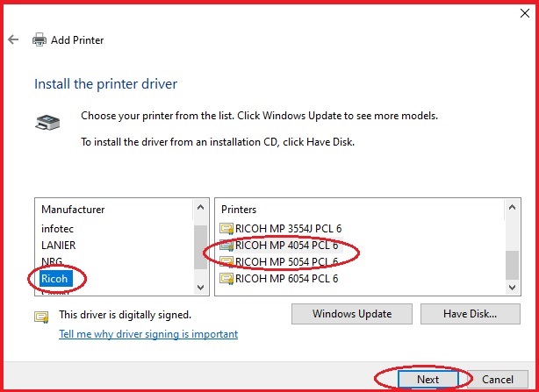Click the 'Install the printer driver' heading
Screen dimensions: 539x392
[x=105, y=84]
